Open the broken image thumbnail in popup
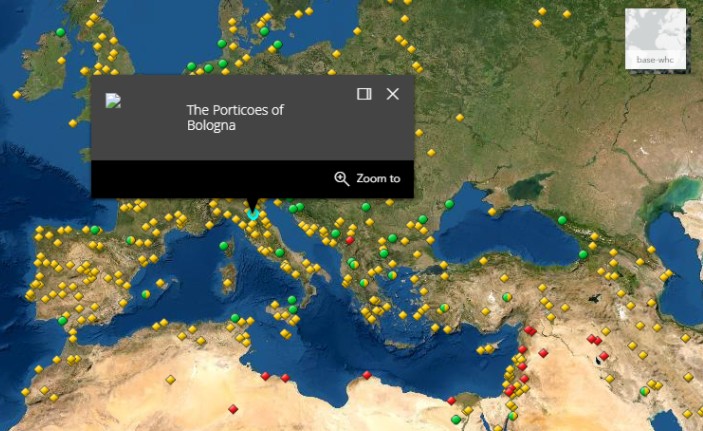 click(113, 100)
